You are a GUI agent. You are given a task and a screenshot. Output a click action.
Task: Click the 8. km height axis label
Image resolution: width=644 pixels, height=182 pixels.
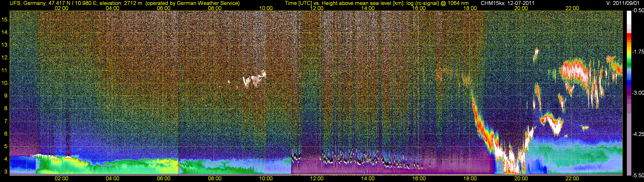click(x=7, y=109)
